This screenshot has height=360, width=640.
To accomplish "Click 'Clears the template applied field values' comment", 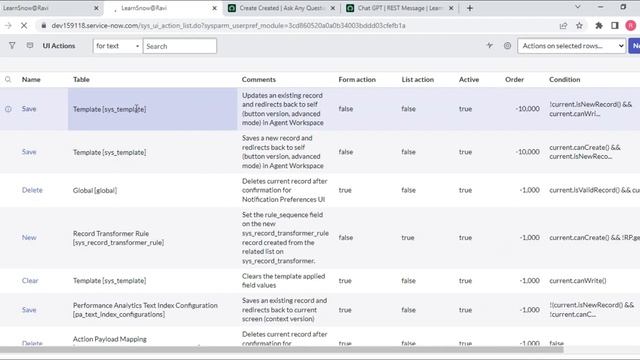I will point(284,280).
